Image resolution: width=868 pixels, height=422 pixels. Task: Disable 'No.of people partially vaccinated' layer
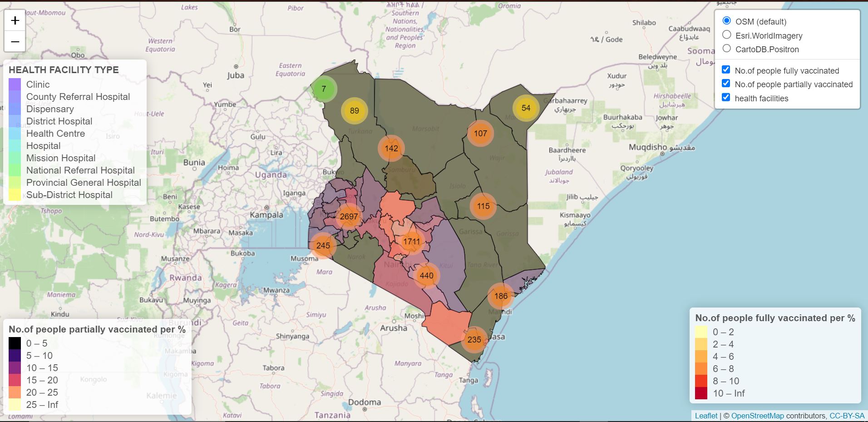[726, 84]
